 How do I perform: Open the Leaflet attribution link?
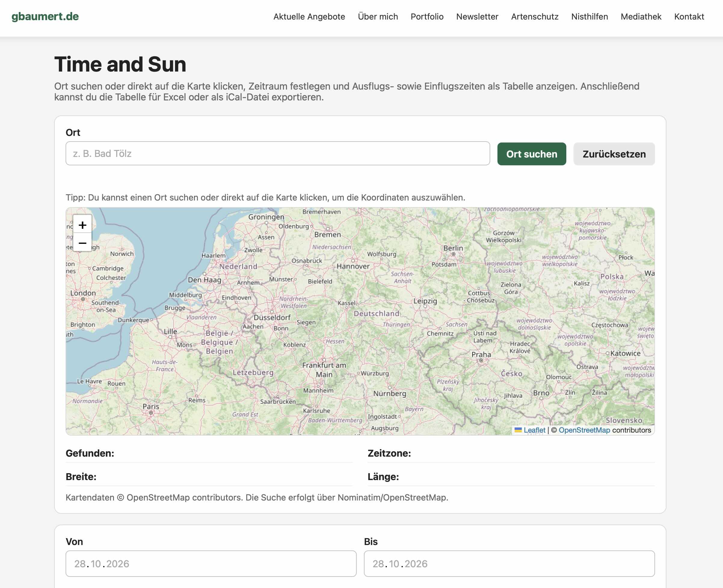(534, 430)
